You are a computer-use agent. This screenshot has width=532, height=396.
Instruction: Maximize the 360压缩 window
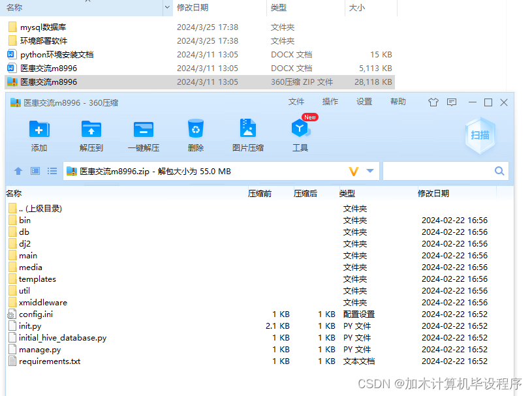tap(488, 102)
